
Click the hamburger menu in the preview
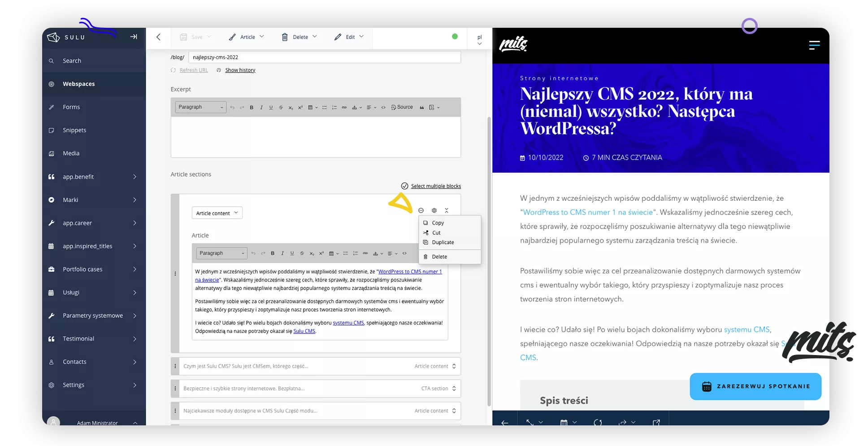pos(814,45)
